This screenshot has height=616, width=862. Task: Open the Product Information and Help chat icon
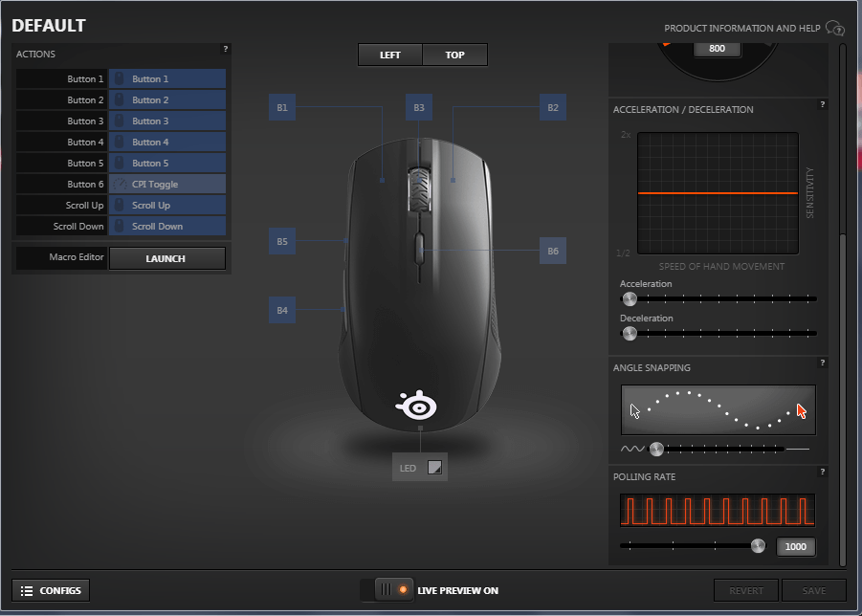(834, 28)
